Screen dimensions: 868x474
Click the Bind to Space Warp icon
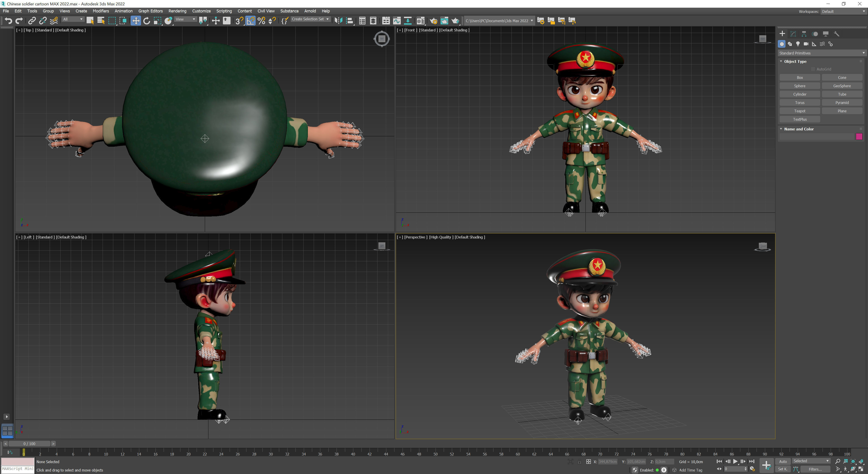point(54,21)
